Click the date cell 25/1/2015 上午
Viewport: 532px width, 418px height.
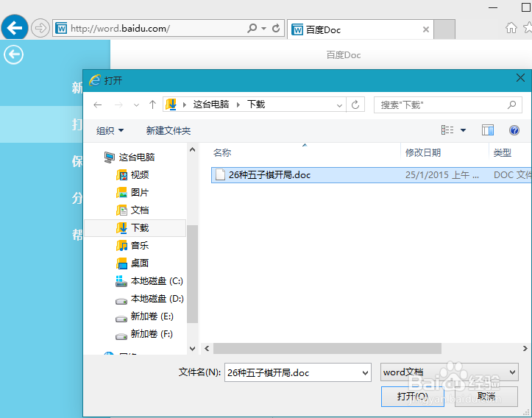442,174
